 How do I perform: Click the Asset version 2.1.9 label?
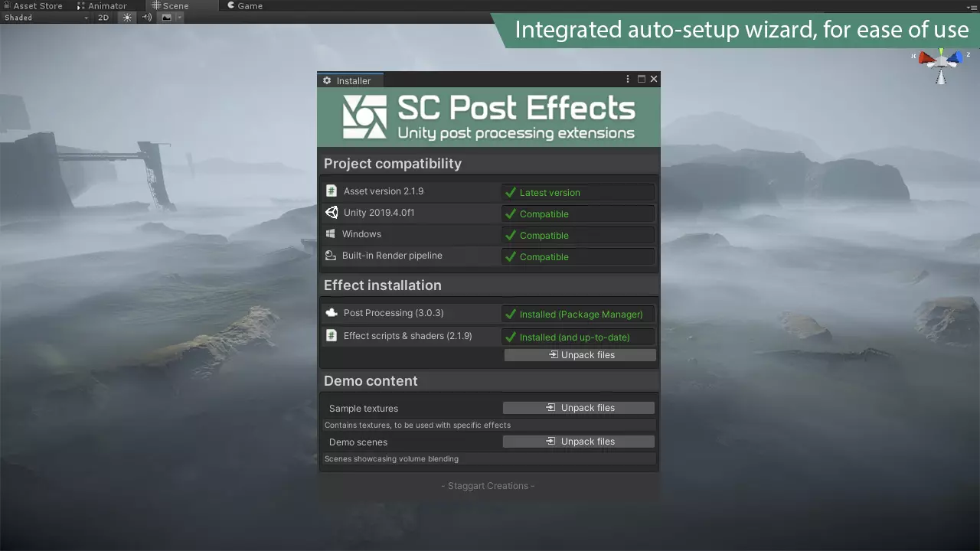[x=384, y=191]
